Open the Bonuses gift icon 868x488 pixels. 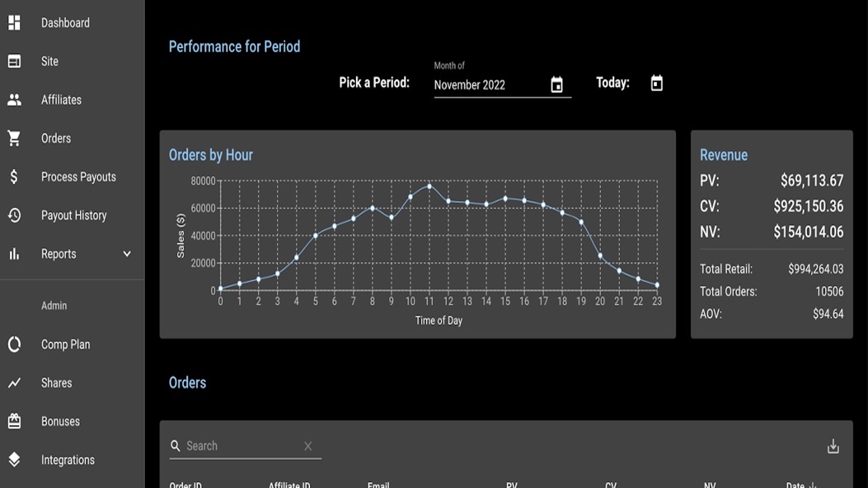(14, 421)
